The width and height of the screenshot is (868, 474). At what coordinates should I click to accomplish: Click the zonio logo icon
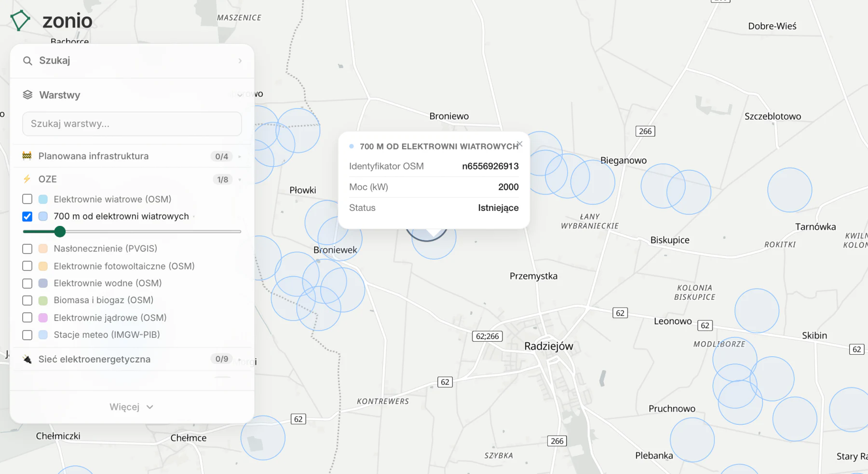point(20,21)
